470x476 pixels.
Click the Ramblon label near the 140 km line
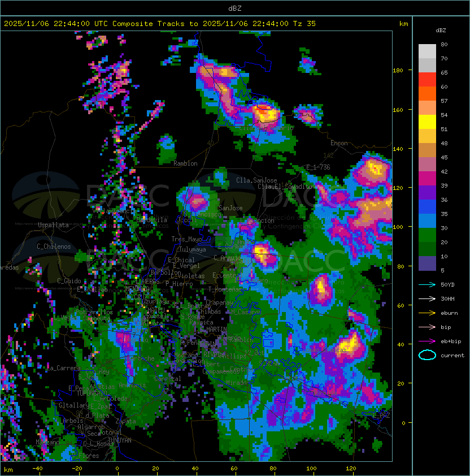click(x=185, y=163)
